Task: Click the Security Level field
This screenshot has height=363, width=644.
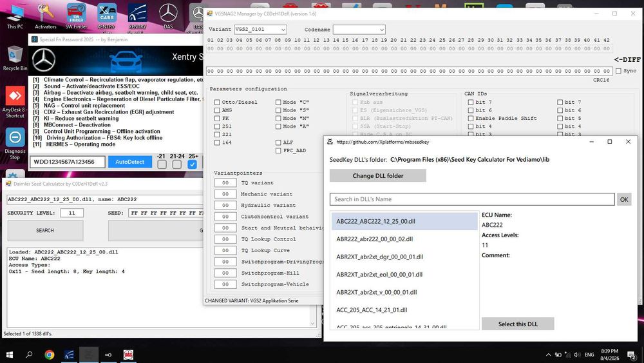Action: pos(72,213)
